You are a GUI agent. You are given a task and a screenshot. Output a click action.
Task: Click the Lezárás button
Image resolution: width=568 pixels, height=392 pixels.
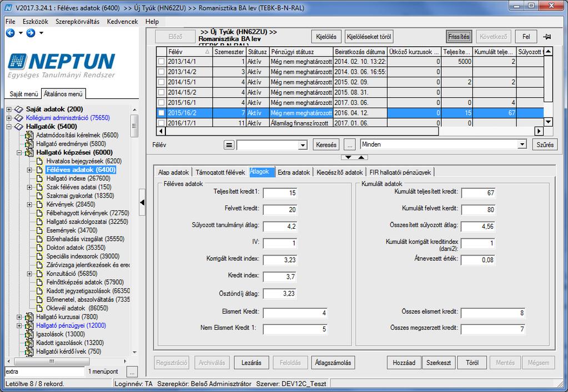coord(252,363)
